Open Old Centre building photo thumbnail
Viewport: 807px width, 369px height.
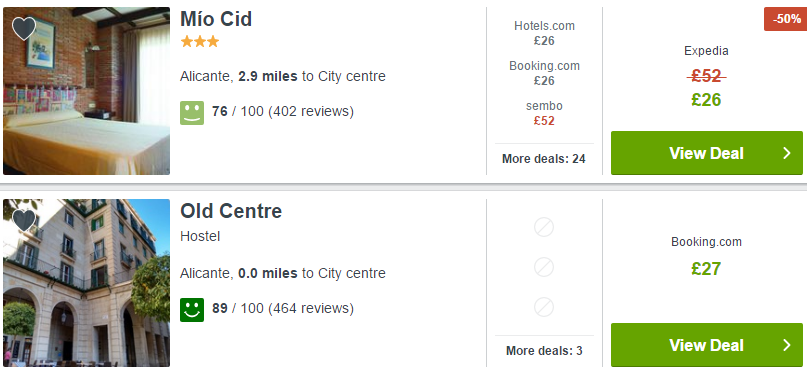86,283
